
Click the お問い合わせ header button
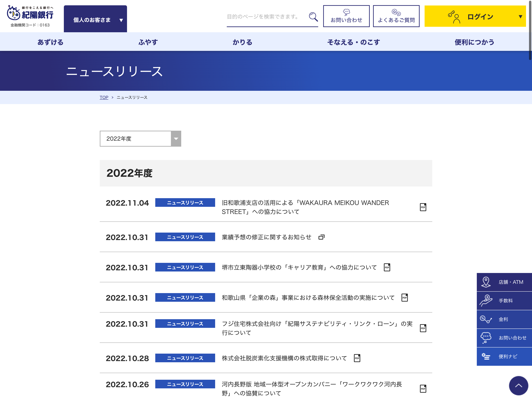(x=346, y=16)
